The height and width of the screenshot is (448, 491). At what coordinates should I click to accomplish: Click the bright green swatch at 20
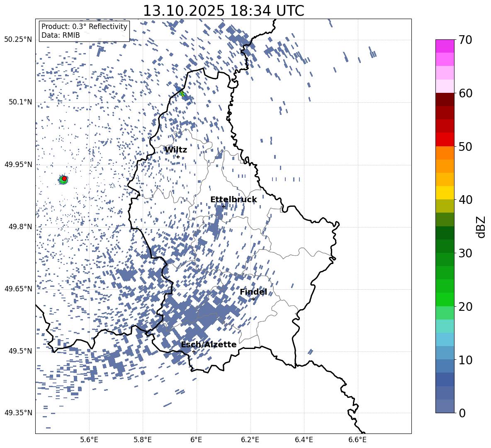[445, 299]
